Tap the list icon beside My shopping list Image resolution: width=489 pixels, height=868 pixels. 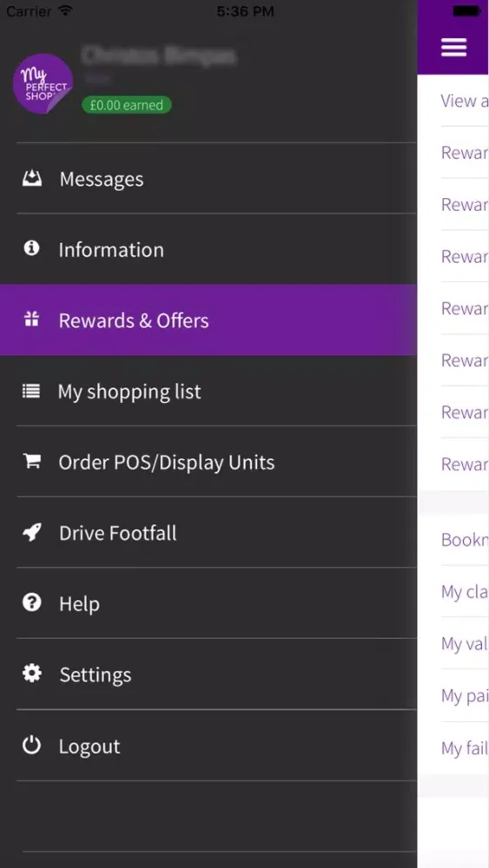(x=31, y=391)
